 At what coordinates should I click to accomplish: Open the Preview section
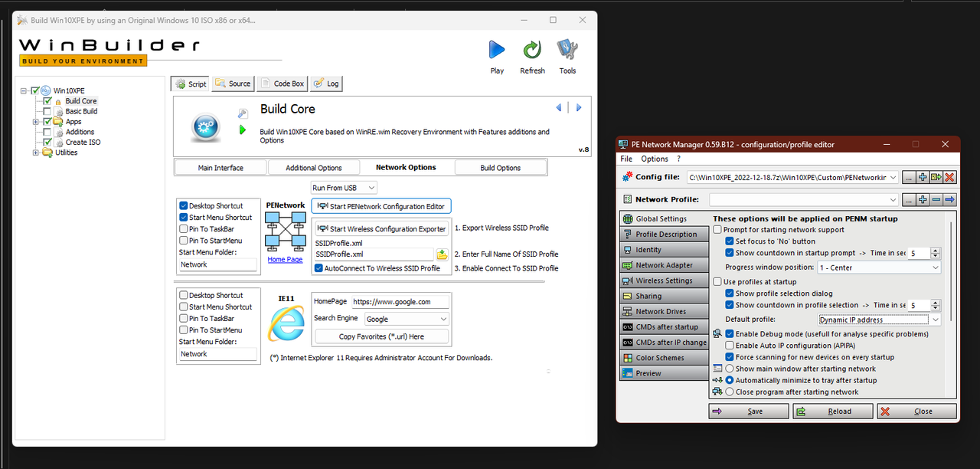[x=664, y=373]
